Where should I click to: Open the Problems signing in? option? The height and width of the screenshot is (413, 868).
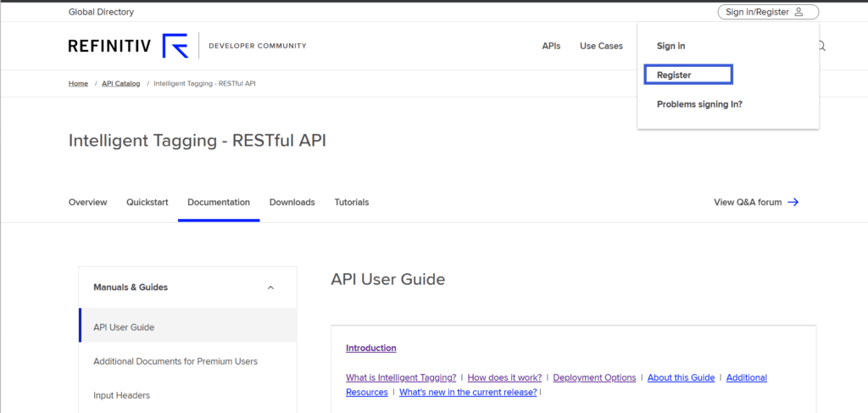tap(699, 104)
